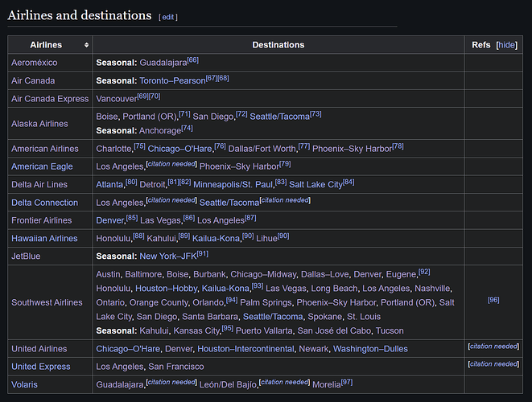Jump to citation 84 after Salt Lake City

click(348, 182)
